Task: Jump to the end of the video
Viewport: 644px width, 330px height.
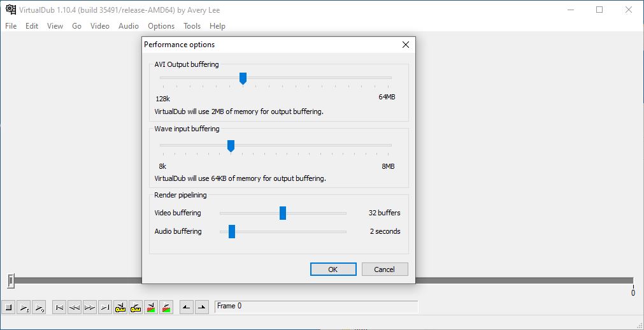Action: (x=105, y=307)
